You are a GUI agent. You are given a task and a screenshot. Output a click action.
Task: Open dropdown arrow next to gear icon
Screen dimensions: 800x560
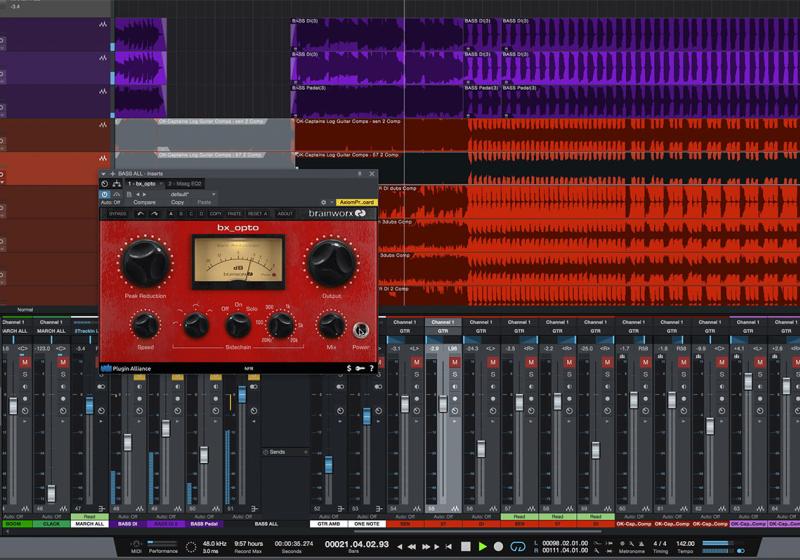(332, 202)
